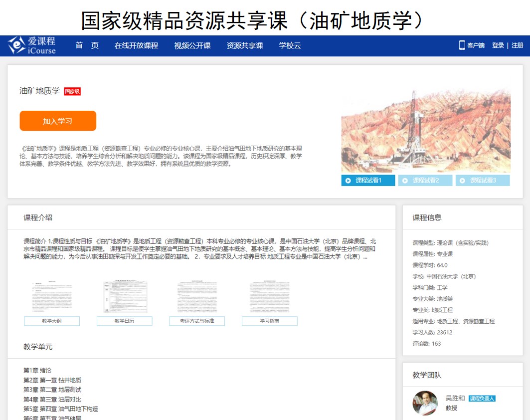Play the 课程试看1 preview
The height and width of the screenshot is (420, 530).
coord(368,181)
